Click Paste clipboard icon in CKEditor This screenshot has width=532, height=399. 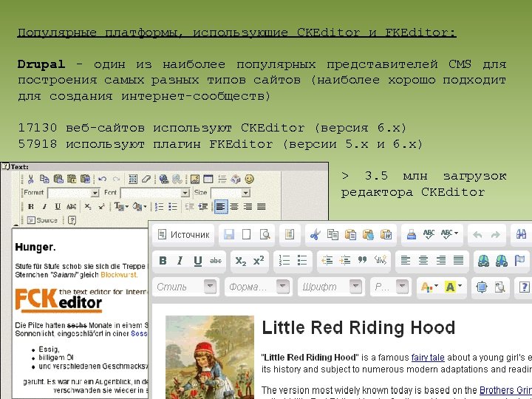[350, 234]
